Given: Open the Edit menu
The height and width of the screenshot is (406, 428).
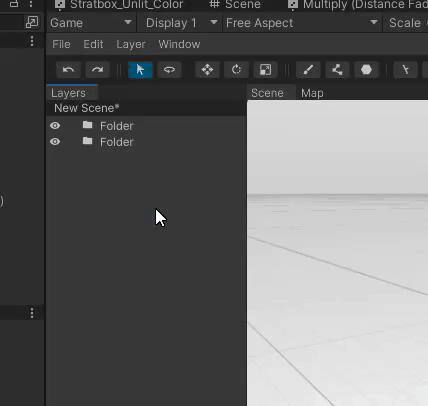Looking at the screenshot, I should (x=93, y=44).
